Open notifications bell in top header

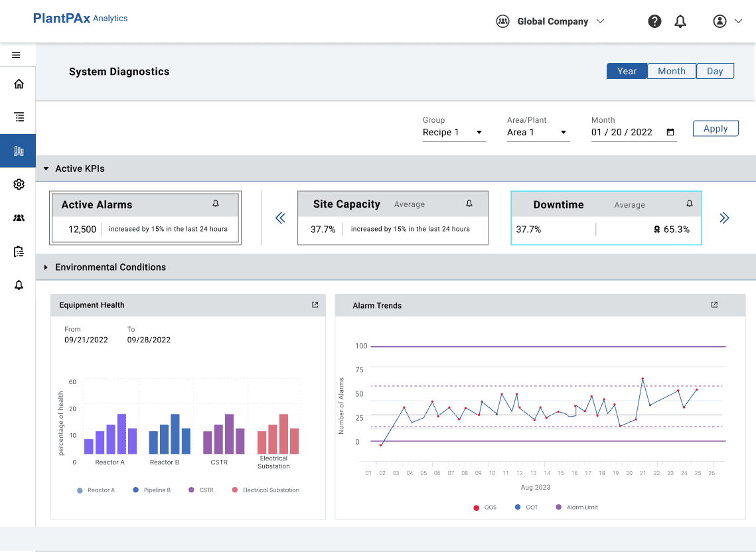pyautogui.click(x=680, y=21)
